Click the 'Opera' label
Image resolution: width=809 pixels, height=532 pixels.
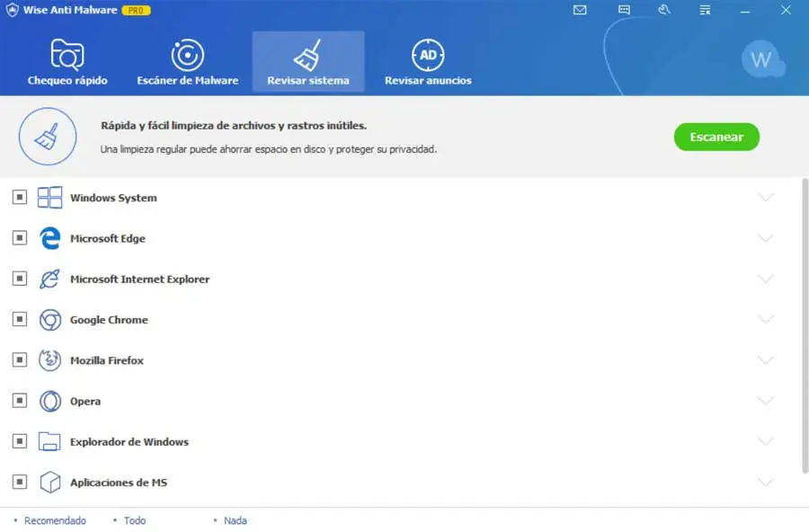(85, 402)
